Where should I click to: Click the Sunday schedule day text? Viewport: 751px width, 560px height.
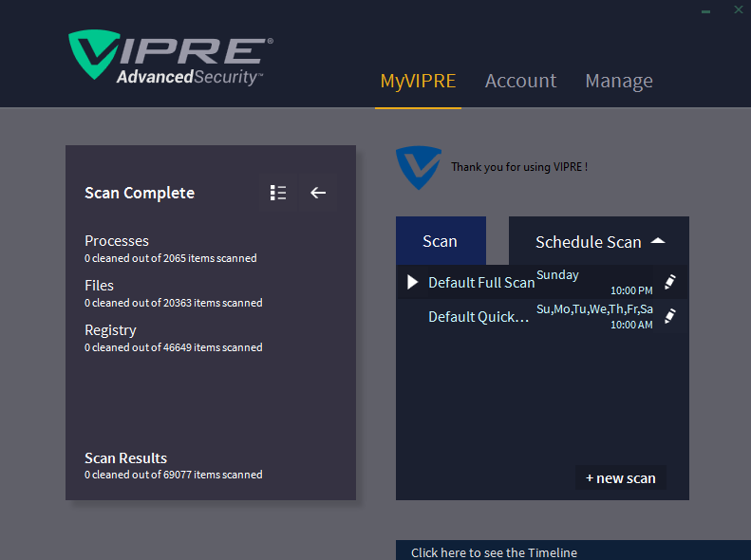point(557,275)
